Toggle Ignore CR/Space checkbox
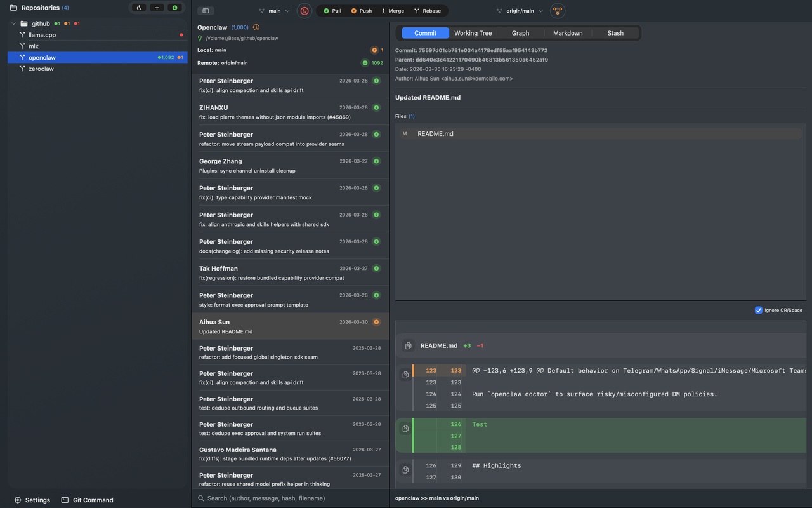This screenshot has width=812, height=508. [758, 310]
